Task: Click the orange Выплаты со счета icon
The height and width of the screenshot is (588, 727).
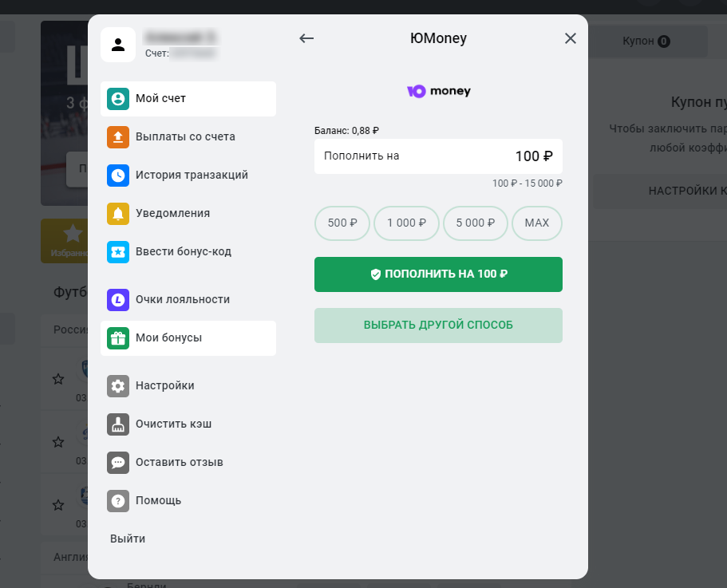Action: (x=118, y=137)
